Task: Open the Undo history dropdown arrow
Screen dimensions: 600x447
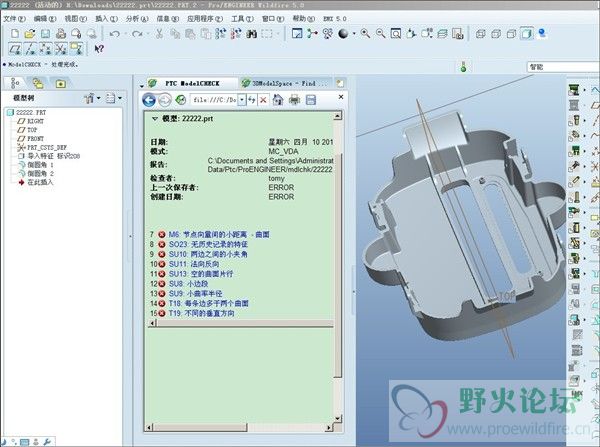Action: coord(125,34)
